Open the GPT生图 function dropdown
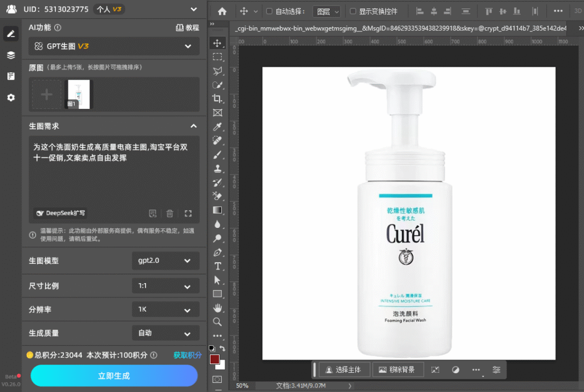This screenshot has width=584, height=392. pos(114,46)
